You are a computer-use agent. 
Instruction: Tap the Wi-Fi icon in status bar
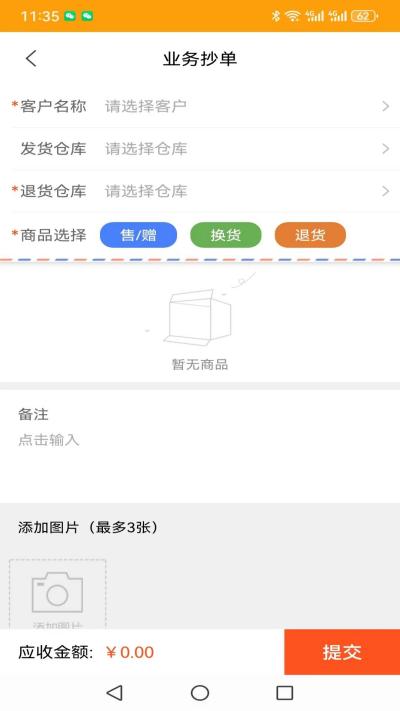coord(293,16)
